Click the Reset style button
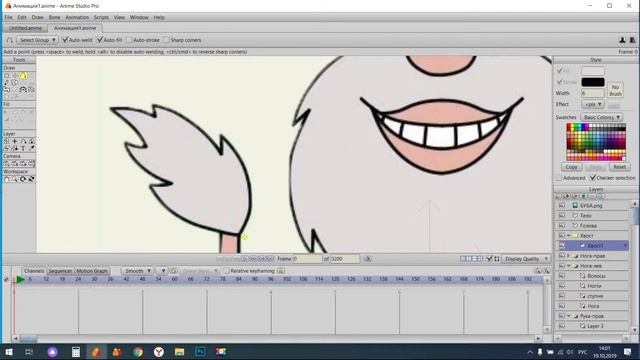Screen dimensions: 640x360 coord(619,167)
